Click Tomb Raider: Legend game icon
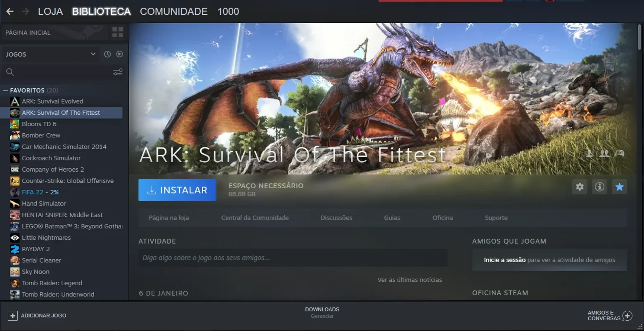The width and height of the screenshot is (644, 331). click(x=15, y=283)
